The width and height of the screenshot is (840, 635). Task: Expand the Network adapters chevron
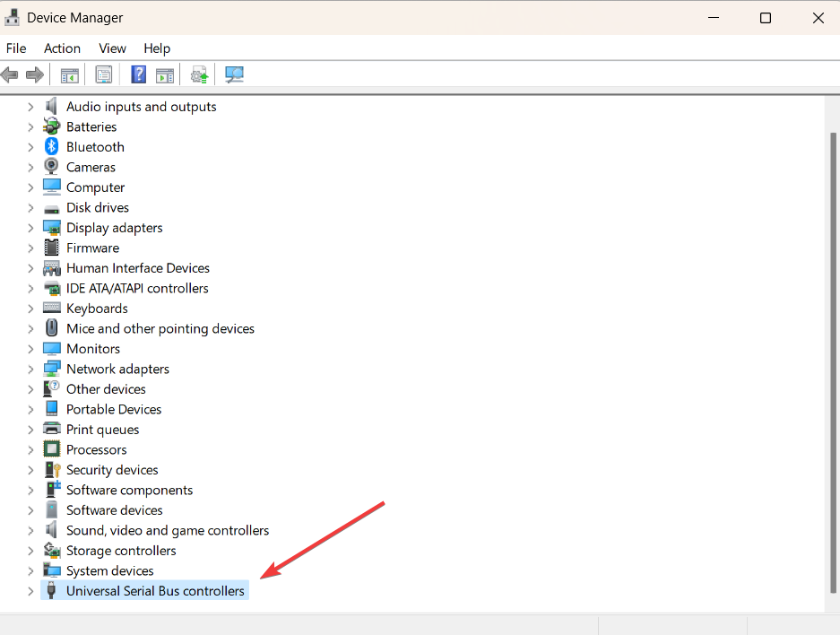coord(30,370)
